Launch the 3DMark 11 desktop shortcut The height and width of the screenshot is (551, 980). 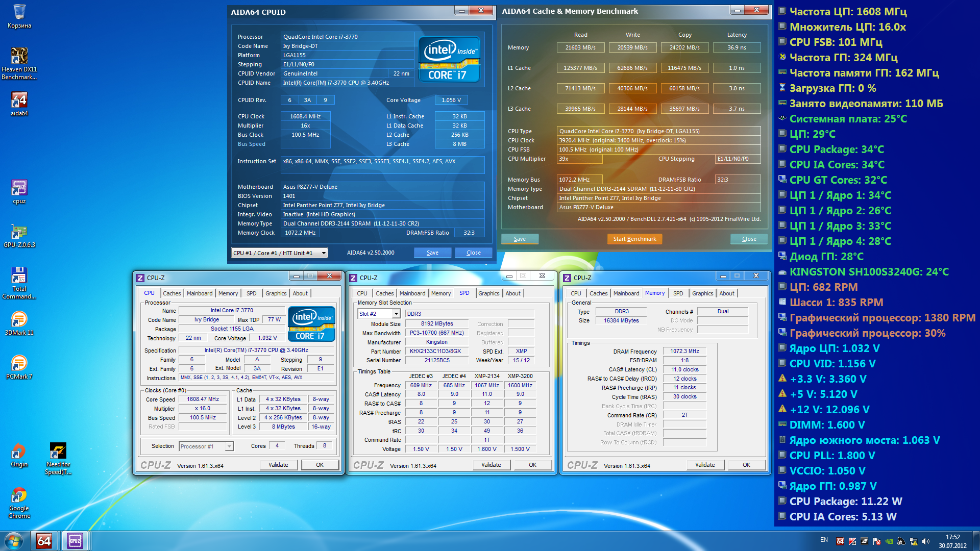coord(19,319)
